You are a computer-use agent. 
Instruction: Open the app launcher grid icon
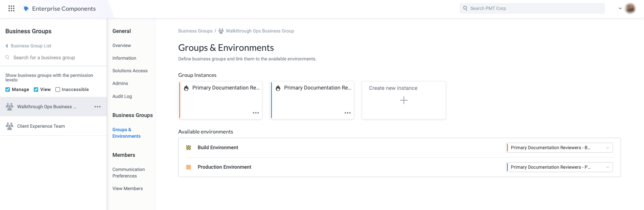click(11, 8)
